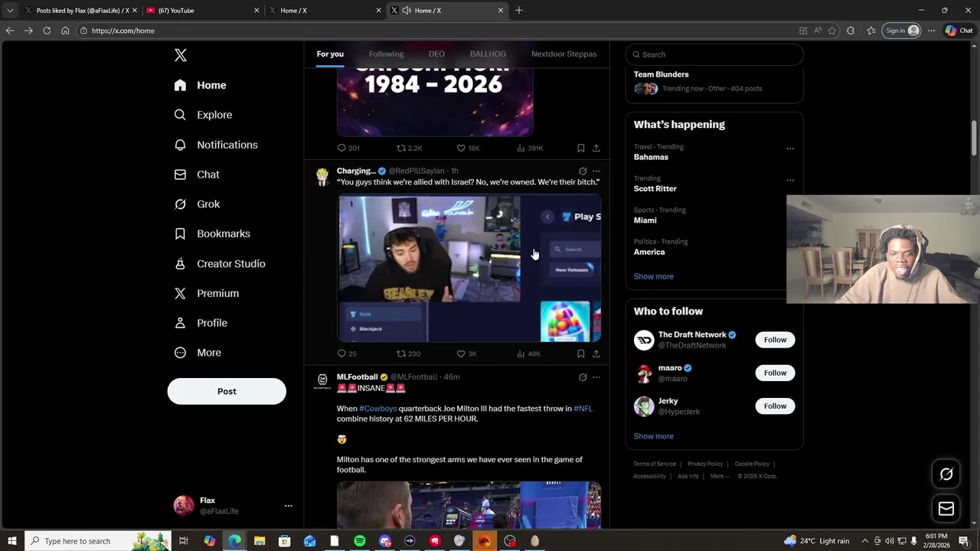Image resolution: width=980 pixels, height=551 pixels.
Task: Like the post with 18K likes
Action: (468, 148)
